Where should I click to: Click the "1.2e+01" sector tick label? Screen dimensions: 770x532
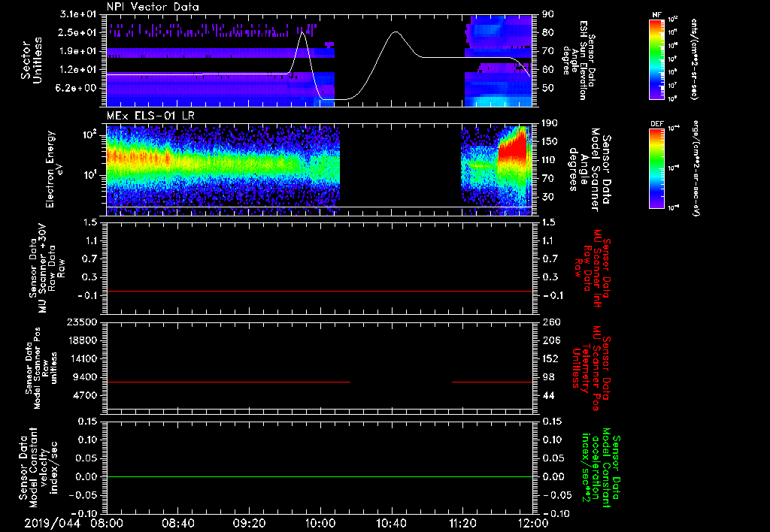pyautogui.click(x=77, y=70)
